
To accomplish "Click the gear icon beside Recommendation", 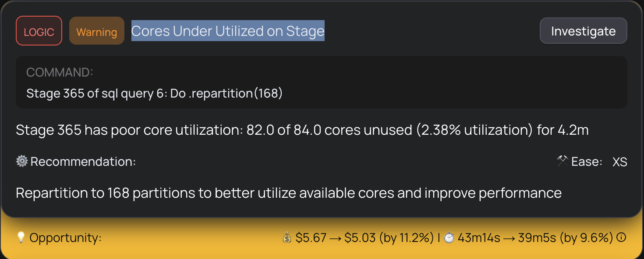I will click(x=21, y=161).
